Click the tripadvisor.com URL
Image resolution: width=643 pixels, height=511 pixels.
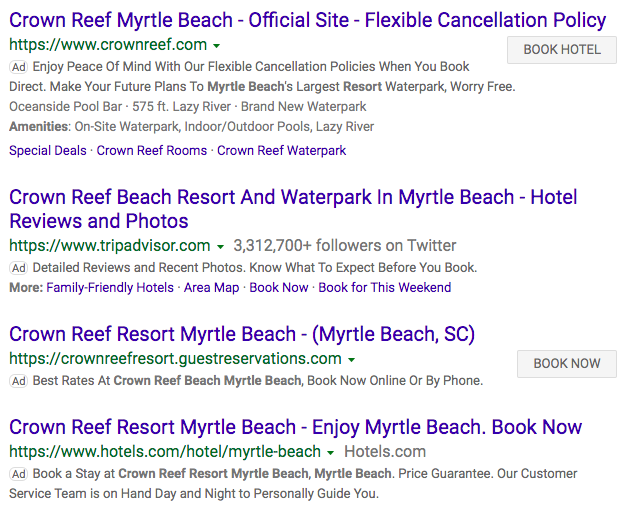[x=109, y=245]
